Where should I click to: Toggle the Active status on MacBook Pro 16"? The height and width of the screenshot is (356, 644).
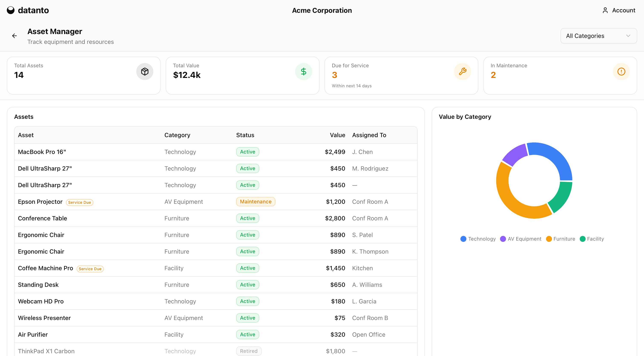(x=247, y=152)
